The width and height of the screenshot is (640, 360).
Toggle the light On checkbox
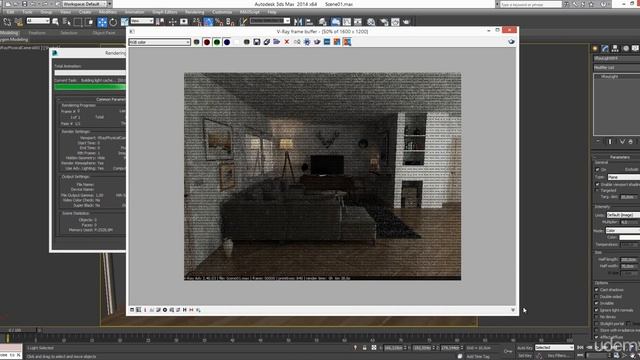coord(598,169)
